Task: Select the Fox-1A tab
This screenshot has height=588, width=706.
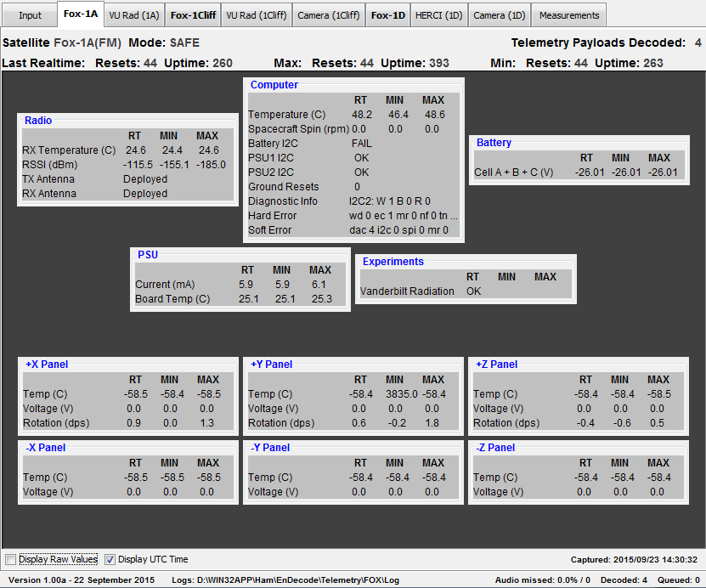Action: (81, 14)
